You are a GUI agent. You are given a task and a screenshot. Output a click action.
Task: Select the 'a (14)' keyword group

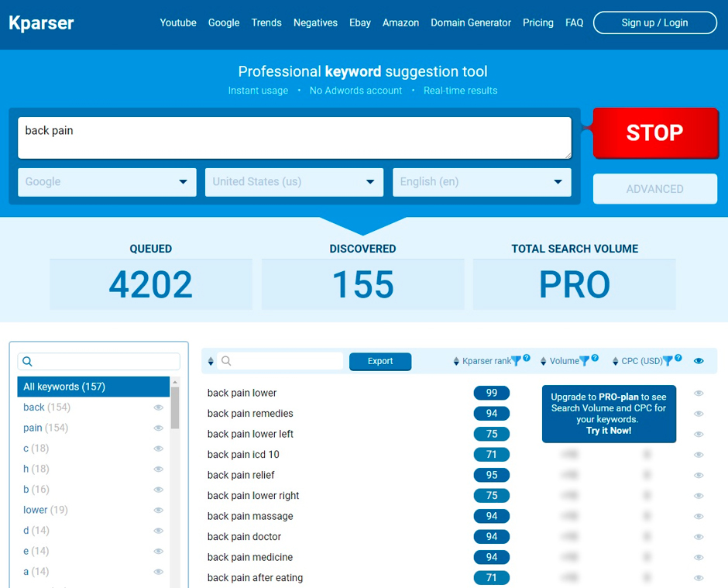(x=36, y=571)
